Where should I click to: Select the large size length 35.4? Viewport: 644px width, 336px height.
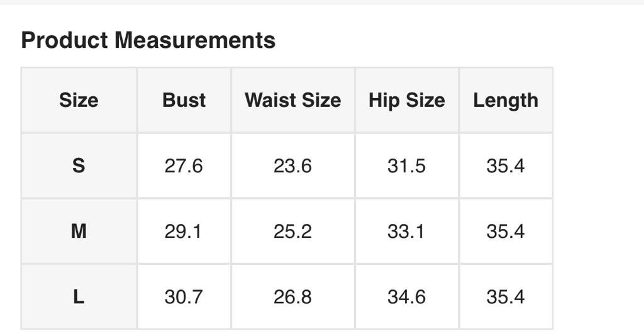(506, 297)
